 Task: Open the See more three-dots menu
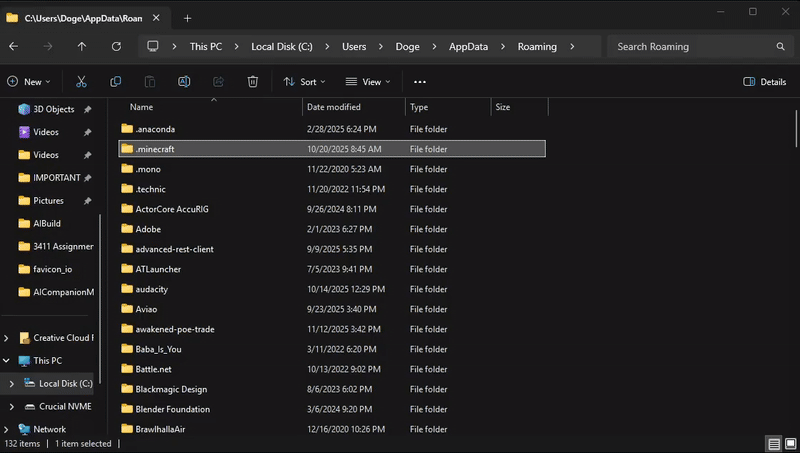(420, 82)
